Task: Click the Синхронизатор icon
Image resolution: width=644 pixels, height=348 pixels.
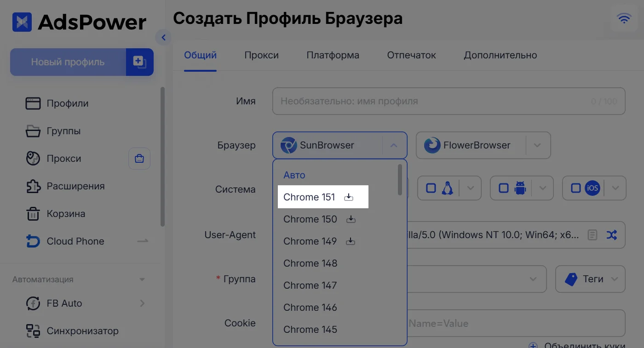Action: [33, 331]
